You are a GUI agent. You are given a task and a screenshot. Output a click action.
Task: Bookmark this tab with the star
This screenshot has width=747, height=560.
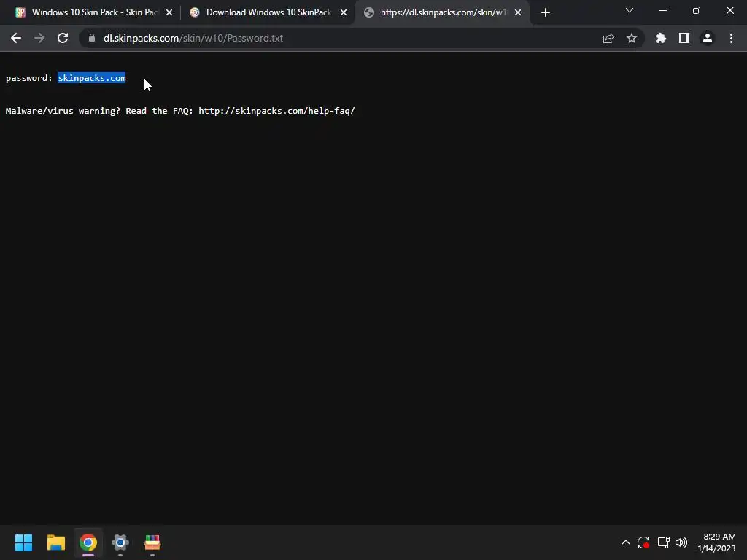632,38
